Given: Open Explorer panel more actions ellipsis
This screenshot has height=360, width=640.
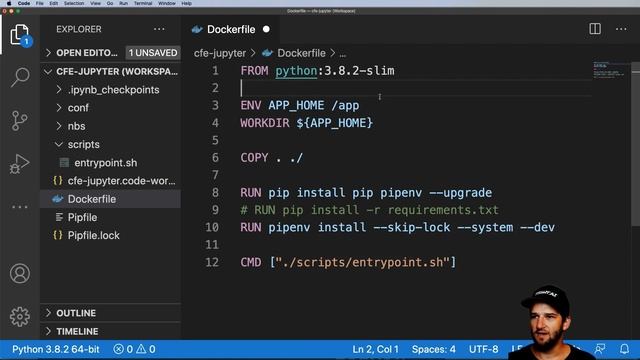Looking at the screenshot, I should pos(159,29).
